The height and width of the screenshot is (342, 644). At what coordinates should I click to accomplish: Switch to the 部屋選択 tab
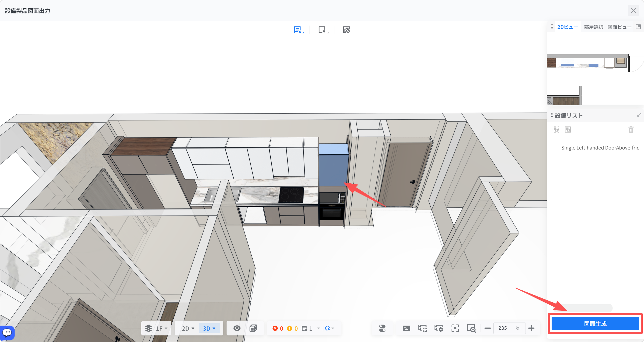tap(594, 27)
